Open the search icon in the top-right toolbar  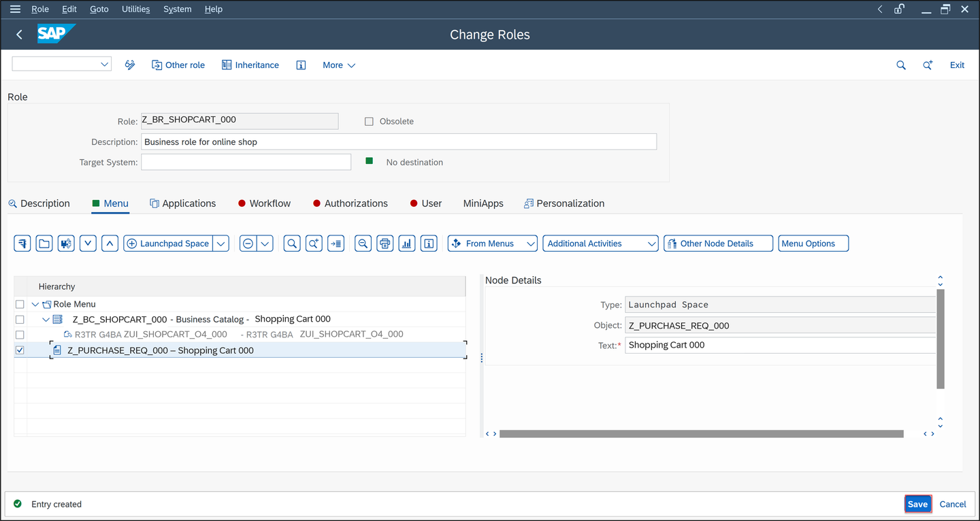901,65
